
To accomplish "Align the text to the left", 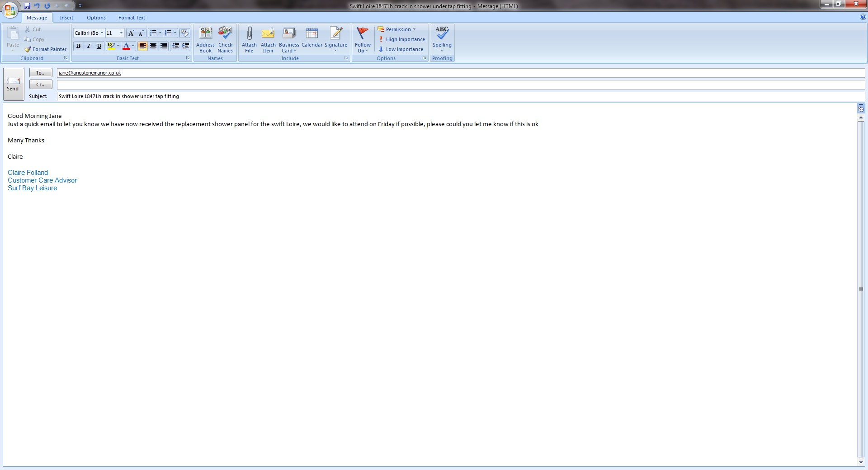I will (142, 46).
